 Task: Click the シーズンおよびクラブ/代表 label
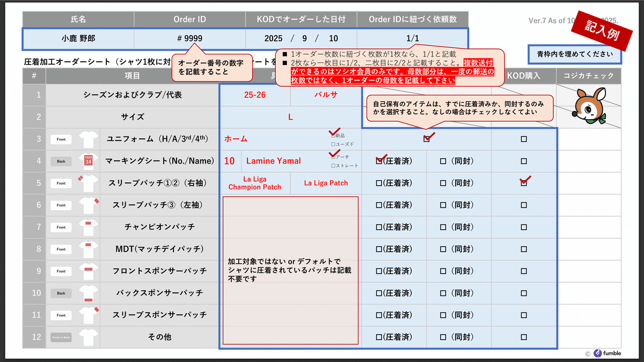[x=132, y=95]
